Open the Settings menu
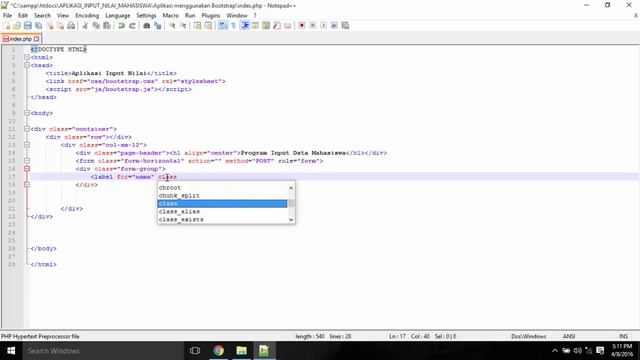640x360 pixels. [146, 16]
